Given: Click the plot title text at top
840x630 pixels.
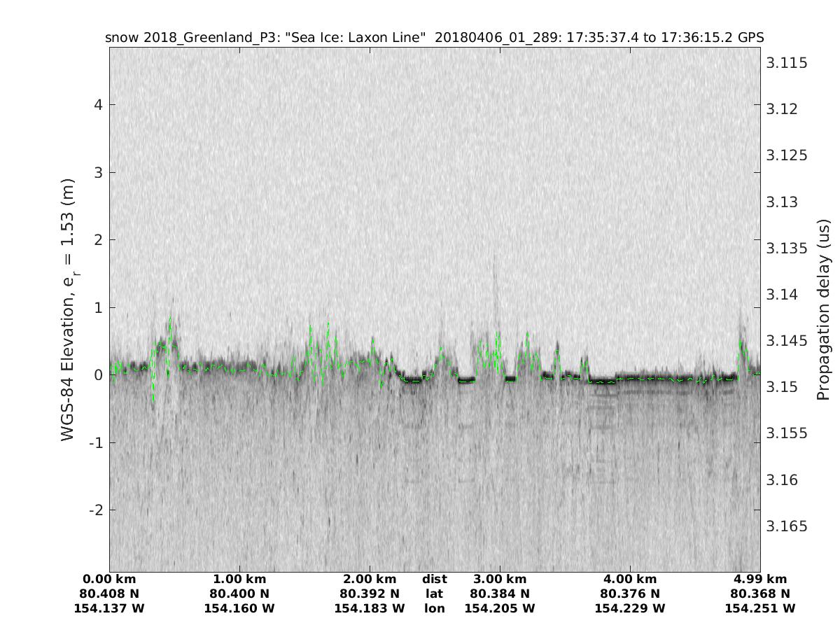Looking at the screenshot, I should tap(434, 37).
